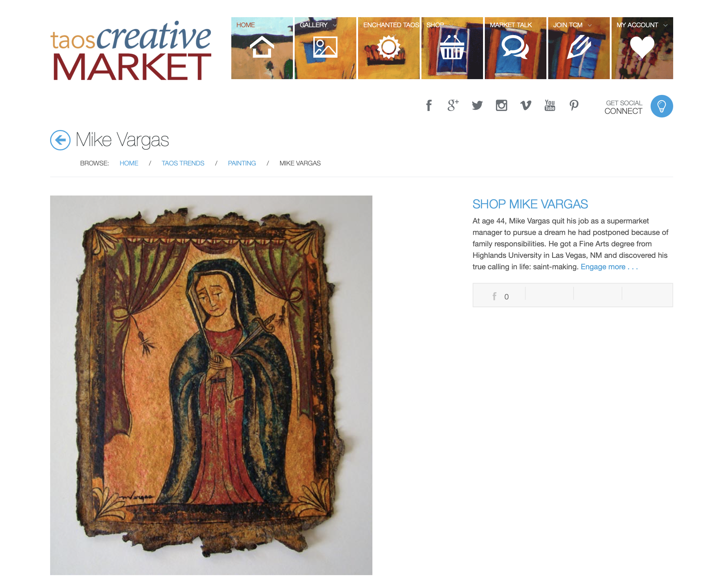Image resolution: width=719 pixels, height=588 pixels.
Task: Open the Shop Mike Vargas heading link
Action: click(x=530, y=204)
